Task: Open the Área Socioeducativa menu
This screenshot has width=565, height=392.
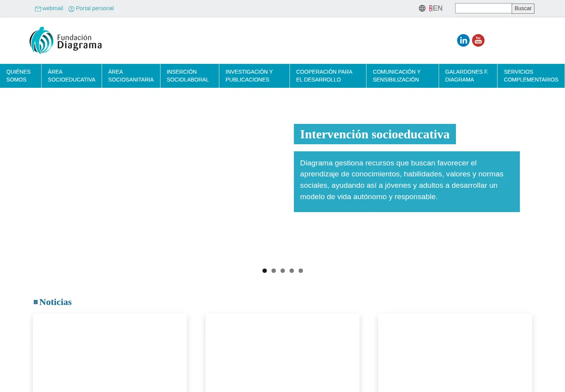Action: point(71,76)
